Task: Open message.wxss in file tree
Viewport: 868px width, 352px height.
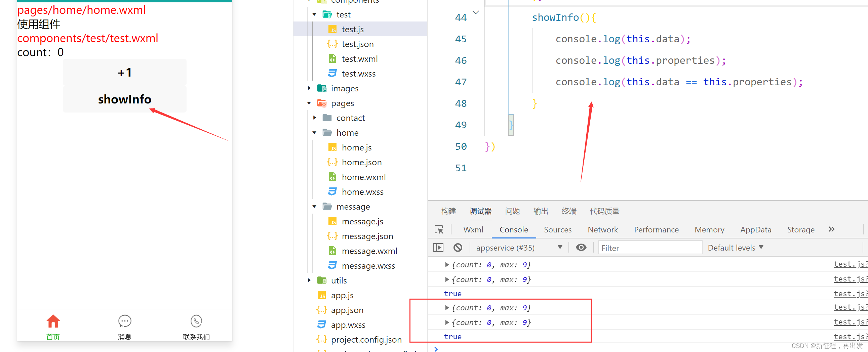Action: click(368, 266)
